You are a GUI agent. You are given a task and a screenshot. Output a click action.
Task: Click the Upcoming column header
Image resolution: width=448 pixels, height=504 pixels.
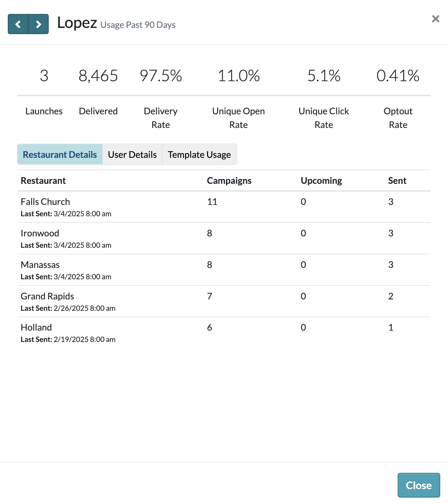(x=321, y=181)
